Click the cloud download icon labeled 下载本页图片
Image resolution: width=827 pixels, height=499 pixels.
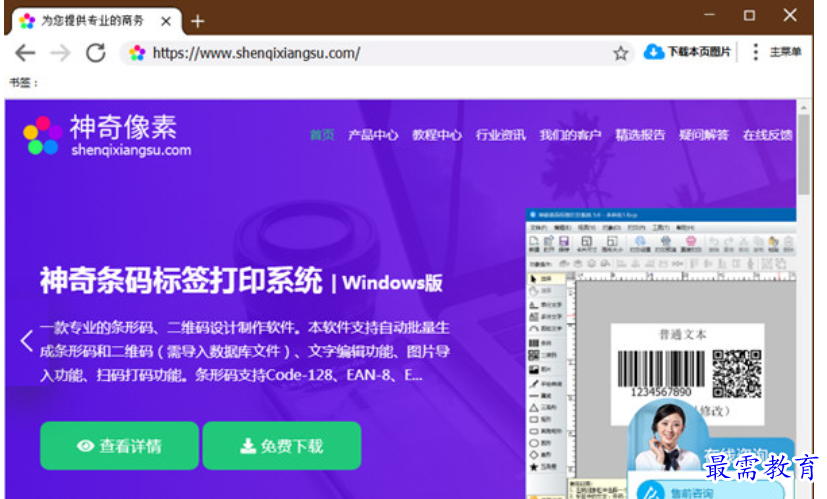point(653,52)
